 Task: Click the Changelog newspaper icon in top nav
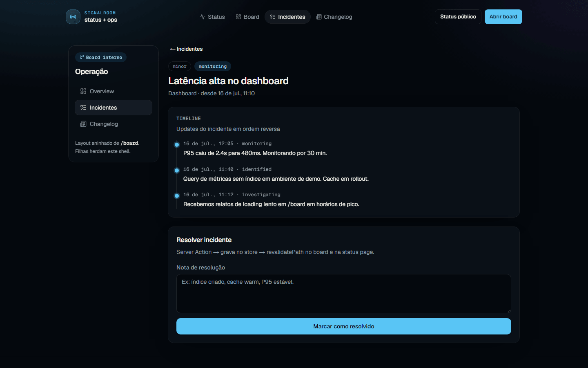(319, 17)
